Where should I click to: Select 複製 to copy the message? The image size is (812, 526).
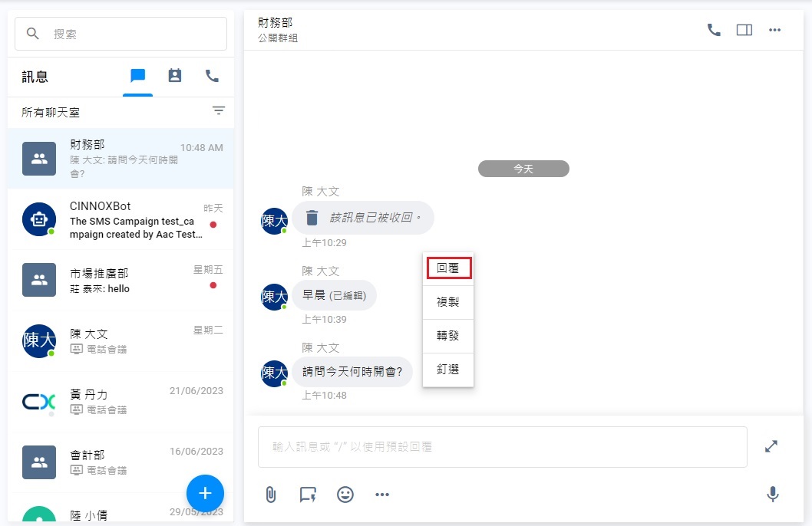[448, 301]
